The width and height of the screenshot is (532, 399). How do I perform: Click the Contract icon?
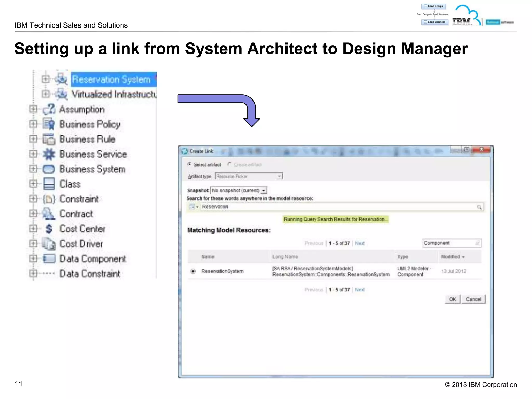[x=49, y=214]
